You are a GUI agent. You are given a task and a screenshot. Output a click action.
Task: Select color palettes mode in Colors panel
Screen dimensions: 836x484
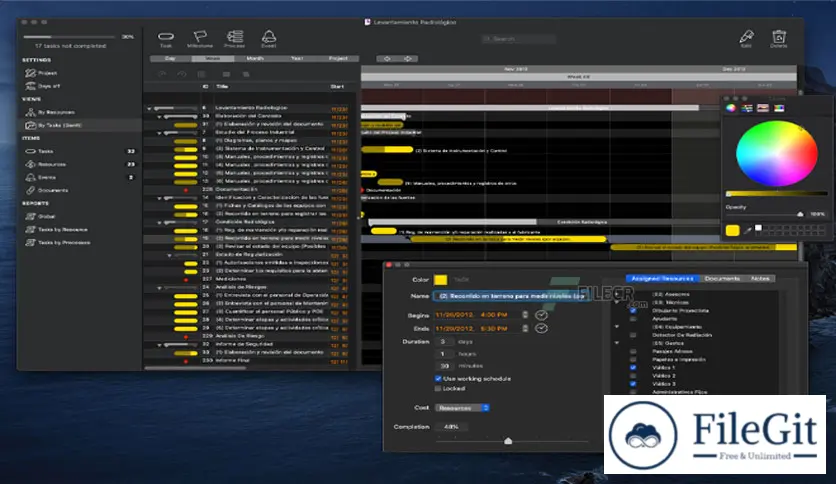click(763, 108)
